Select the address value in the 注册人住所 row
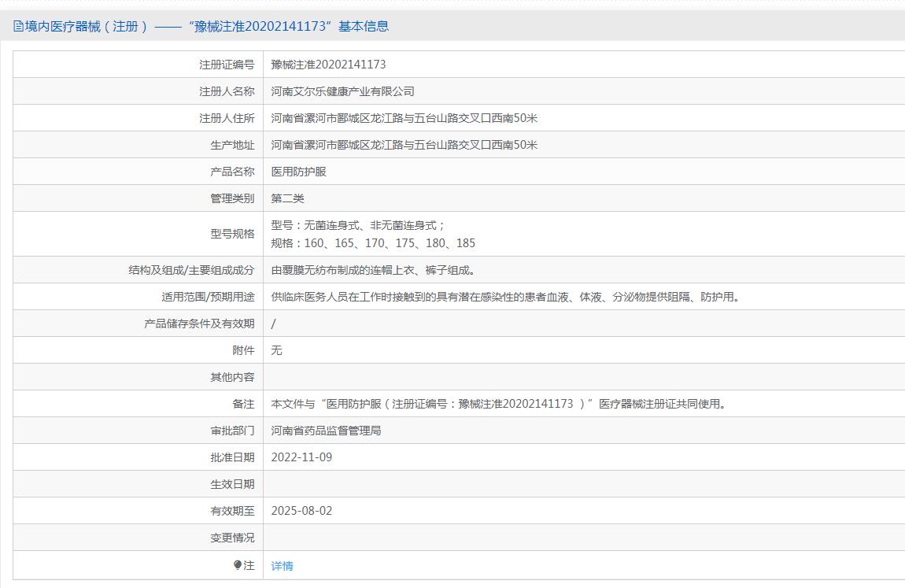Screen dimensions: 905x588 pos(404,118)
